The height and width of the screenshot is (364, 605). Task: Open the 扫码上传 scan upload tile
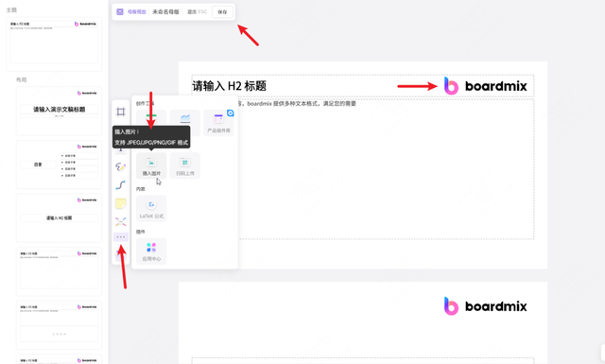185,165
